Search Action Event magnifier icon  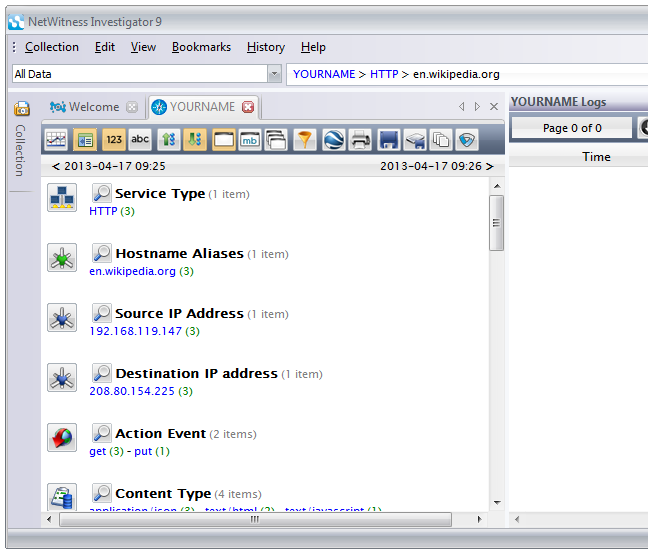(x=101, y=433)
